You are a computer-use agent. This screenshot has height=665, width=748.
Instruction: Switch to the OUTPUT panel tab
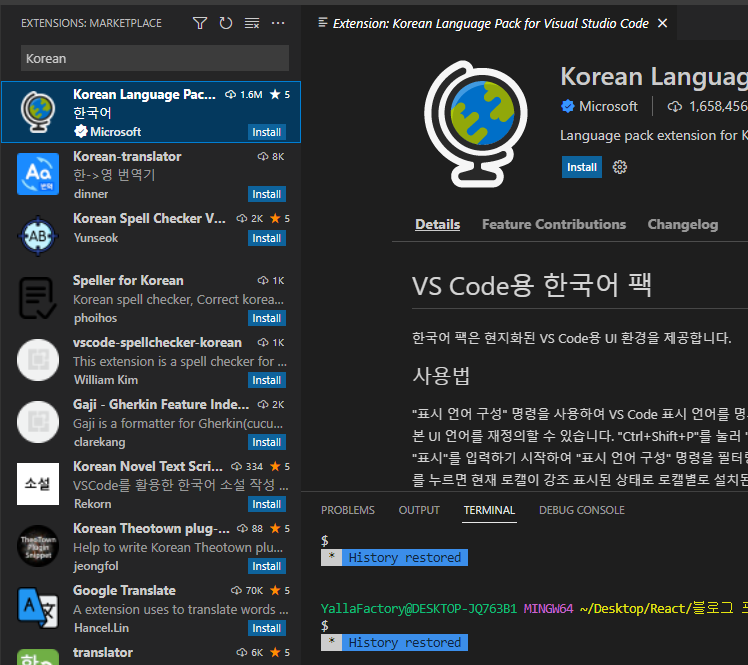pos(419,510)
